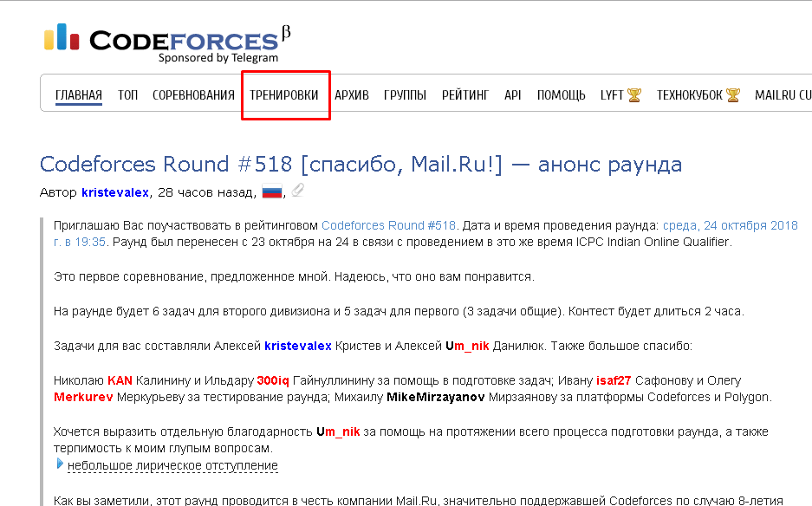Click the '28 часов назад' timestamp
Image resolution: width=812 pixels, height=506 pixels.
coord(205,192)
